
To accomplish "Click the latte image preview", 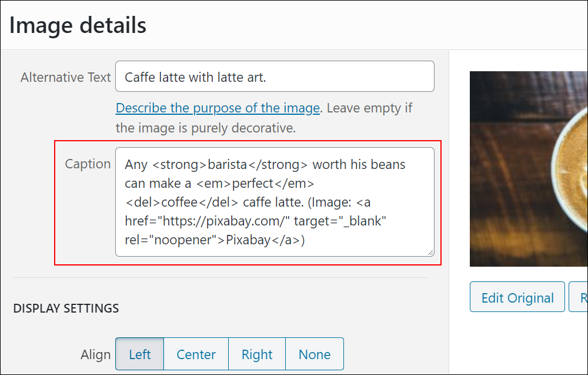I will tap(529, 169).
